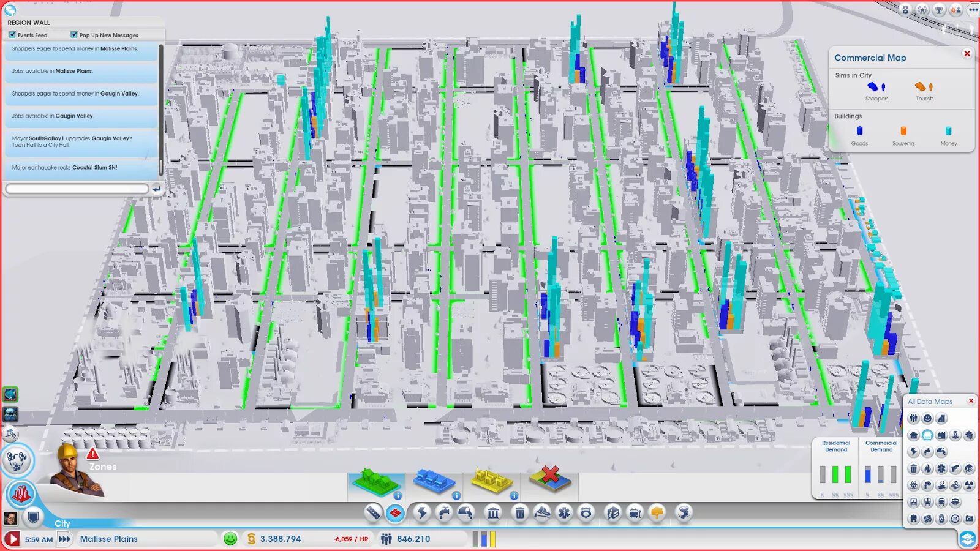
Task: Open the Power menu in bottom toolbar
Action: pos(421,512)
